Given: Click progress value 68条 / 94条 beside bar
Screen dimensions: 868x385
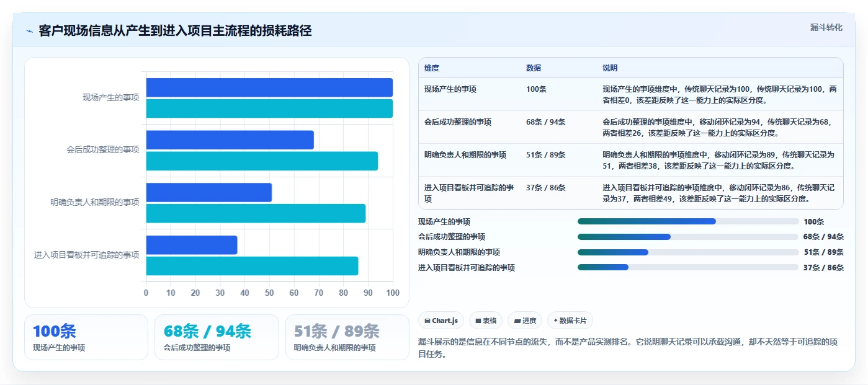Looking at the screenshot, I should point(823,237).
